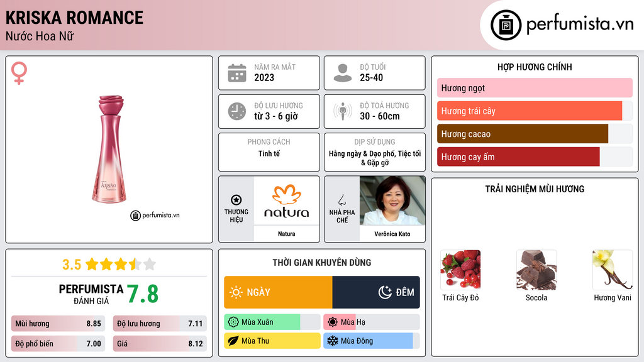Click the sillage icon beside Độ toả hương

point(343,111)
